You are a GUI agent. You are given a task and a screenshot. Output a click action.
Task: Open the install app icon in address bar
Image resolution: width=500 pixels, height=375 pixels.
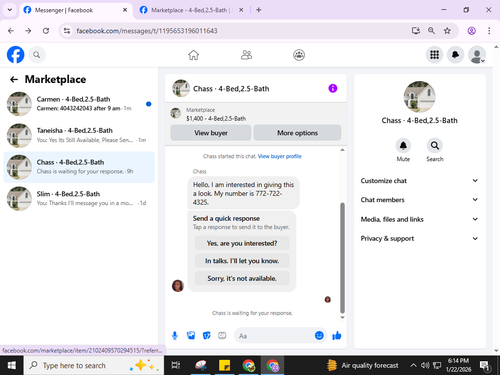point(416,31)
